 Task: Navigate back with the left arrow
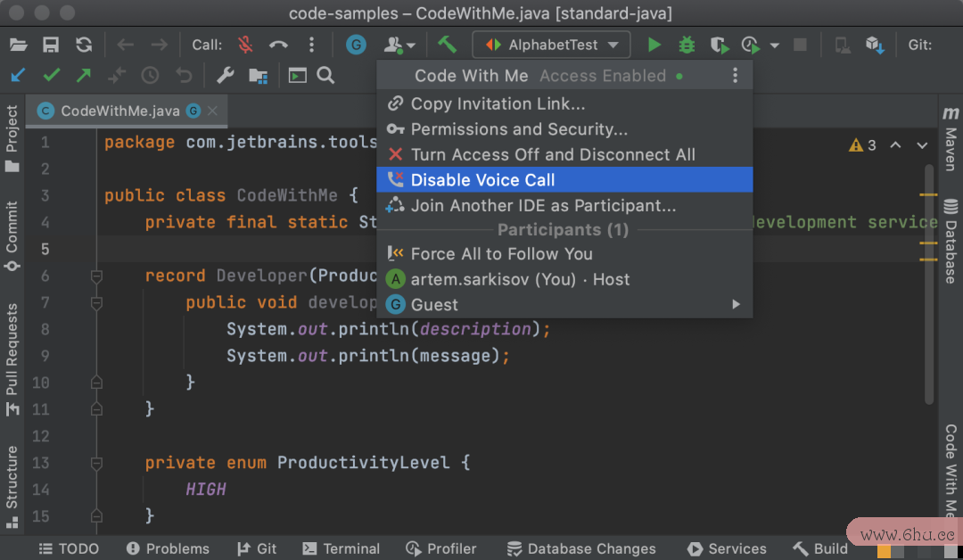(126, 45)
